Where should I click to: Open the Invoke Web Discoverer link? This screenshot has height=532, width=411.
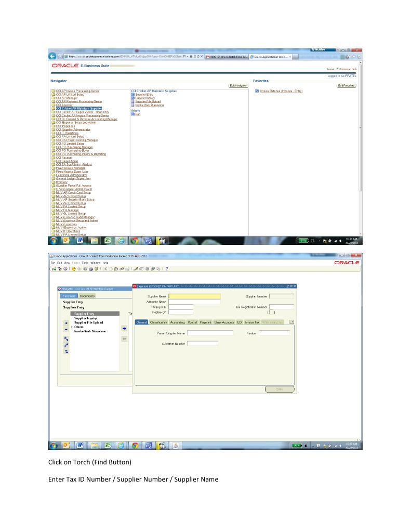coord(150,105)
